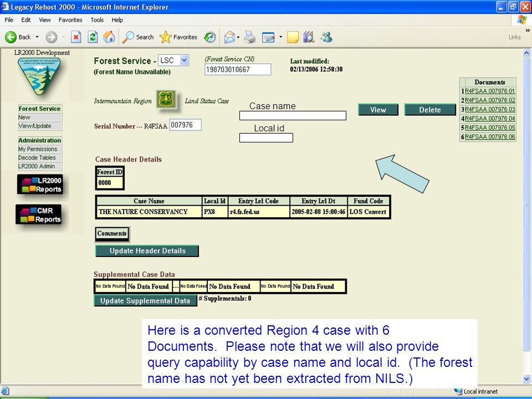The width and height of the screenshot is (532, 399).
Task: Open the LSC forest dropdown
Action: (173, 60)
